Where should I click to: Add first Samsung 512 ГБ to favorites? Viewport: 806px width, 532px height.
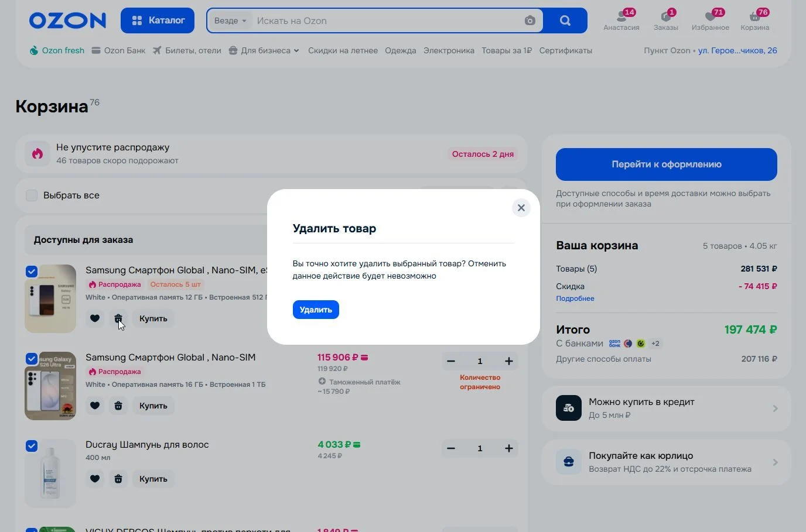click(95, 318)
